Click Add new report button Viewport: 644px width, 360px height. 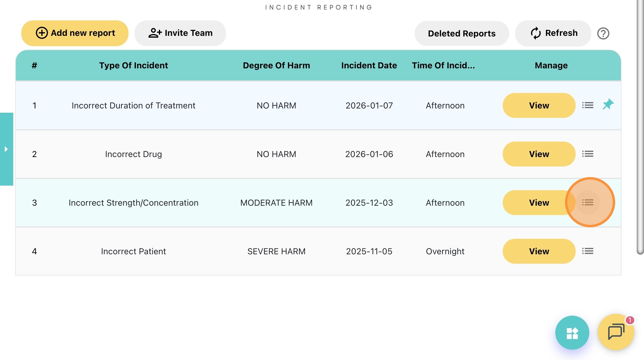click(75, 33)
